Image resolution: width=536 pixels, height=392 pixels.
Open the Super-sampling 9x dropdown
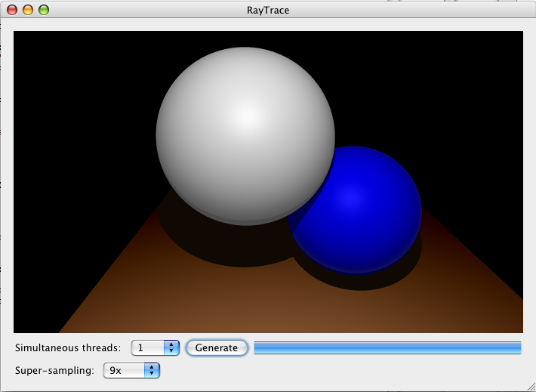click(x=131, y=370)
